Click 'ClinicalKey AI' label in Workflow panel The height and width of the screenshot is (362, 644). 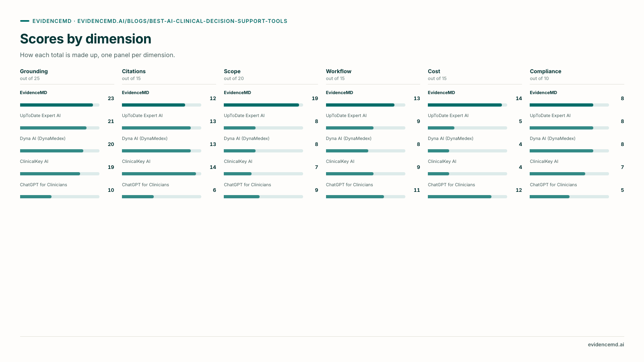340,161
